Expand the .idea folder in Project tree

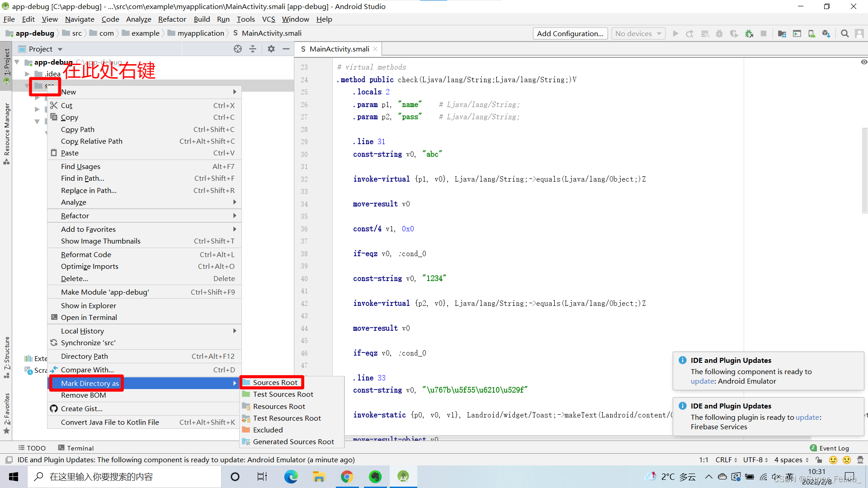[x=27, y=74]
